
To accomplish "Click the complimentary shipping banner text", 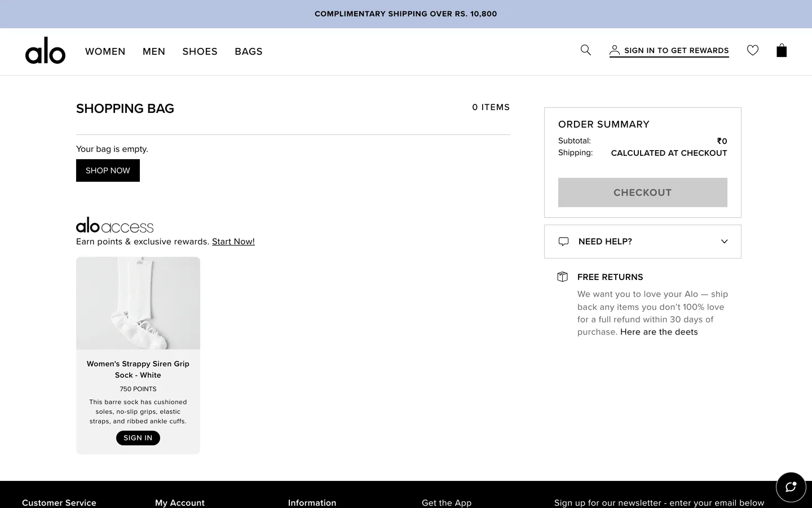I will coord(406,14).
